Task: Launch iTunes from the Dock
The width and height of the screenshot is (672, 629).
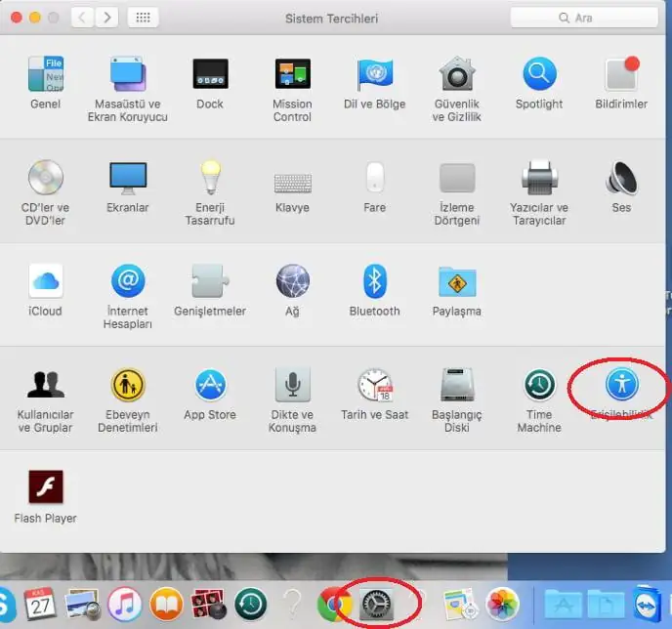Action: [124, 605]
